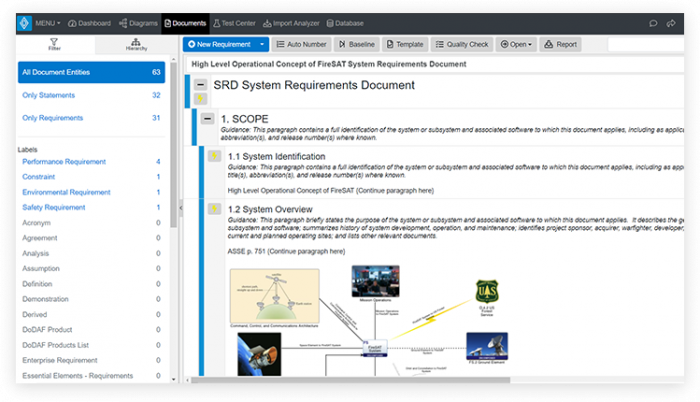
Task: Filter by Constraint label
Action: tap(38, 177)
